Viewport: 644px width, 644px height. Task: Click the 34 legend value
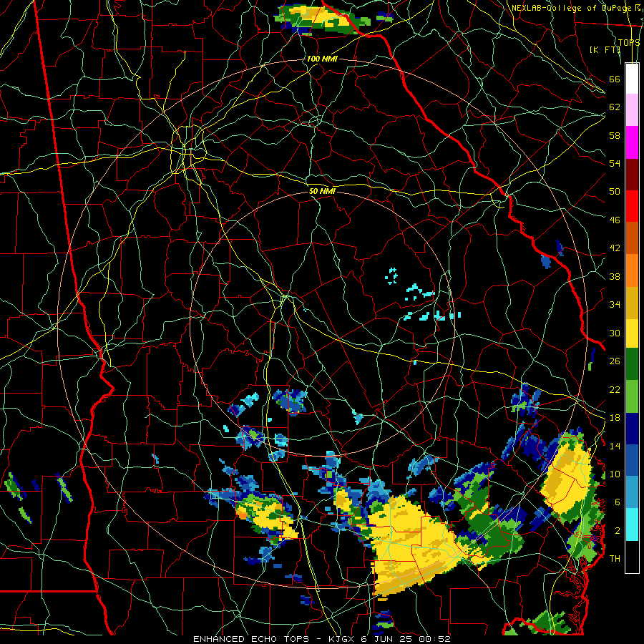[615, 304]
